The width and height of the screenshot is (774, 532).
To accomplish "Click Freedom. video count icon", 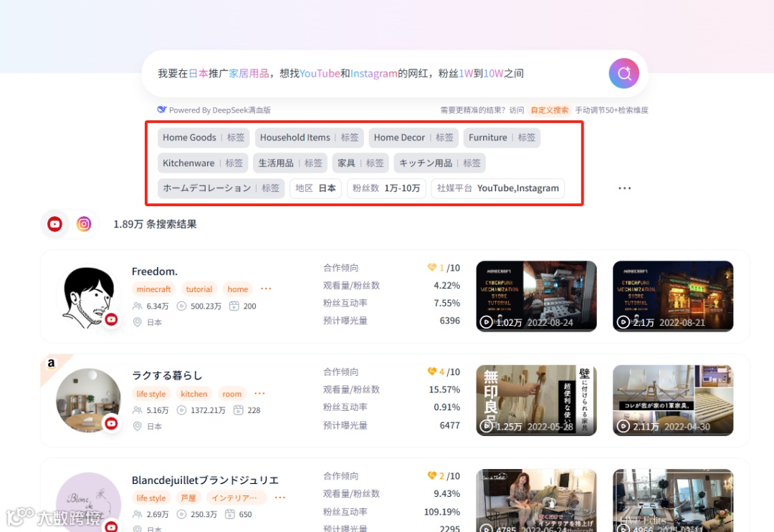I will coord(234,306).
